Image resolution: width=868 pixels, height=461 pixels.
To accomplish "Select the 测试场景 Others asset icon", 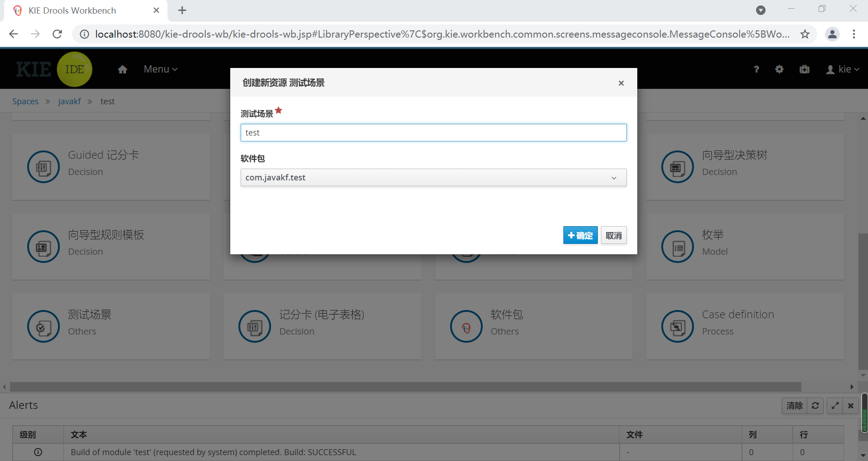I will (43, 326).
